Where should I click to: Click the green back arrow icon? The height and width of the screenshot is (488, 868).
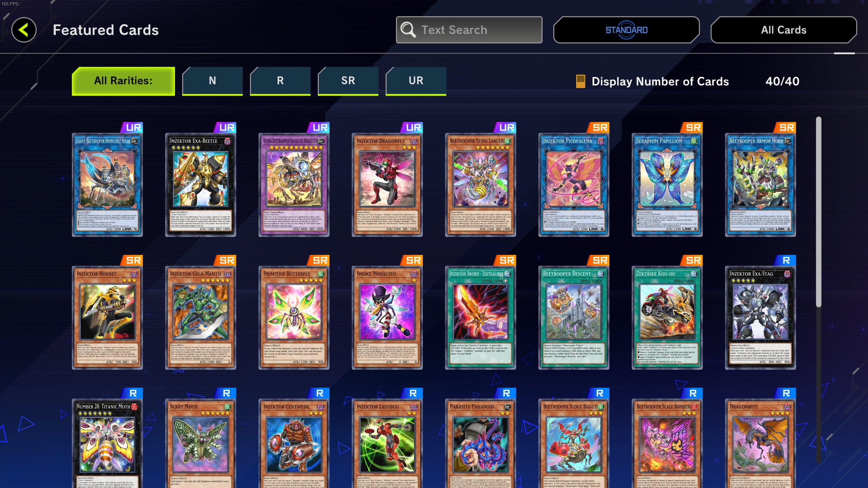pyautogui.click(x=24, y=30)
